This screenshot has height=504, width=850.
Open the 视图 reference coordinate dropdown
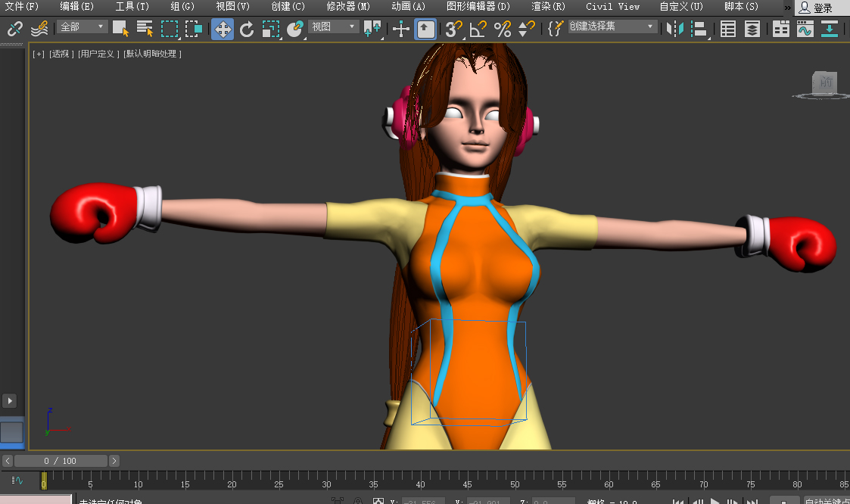pyautogui.click(x=333, y=27)
